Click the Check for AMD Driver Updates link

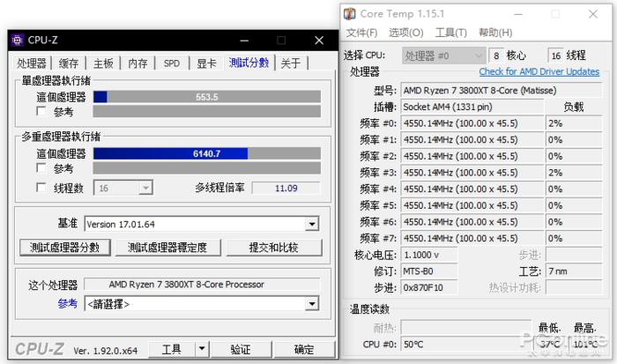(539, 71)
